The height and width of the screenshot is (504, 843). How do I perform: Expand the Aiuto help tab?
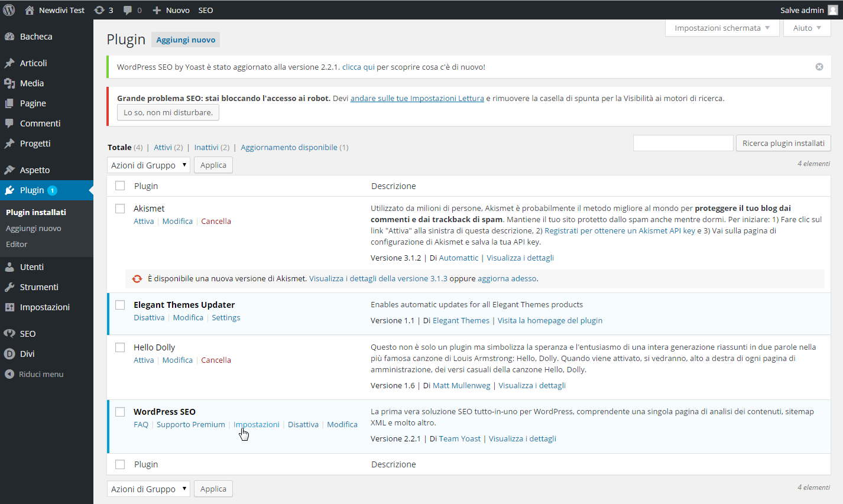click(x=806, y=28)
